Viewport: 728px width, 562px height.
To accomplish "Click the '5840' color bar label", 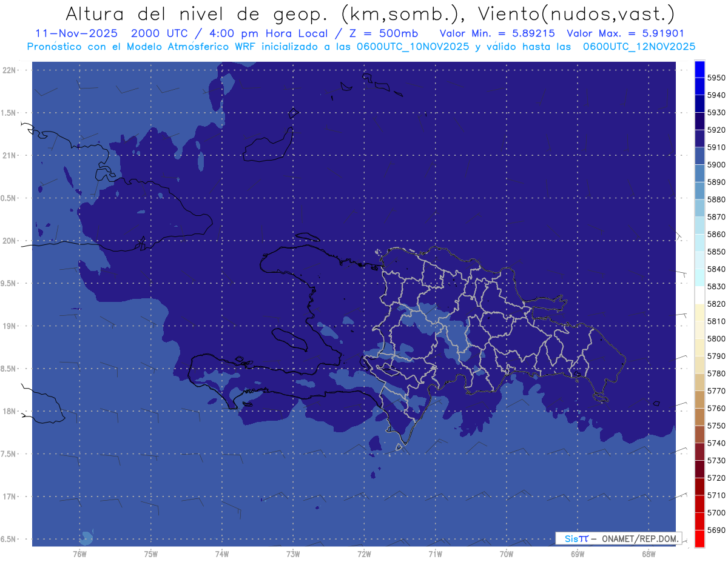I will click(x=716, y=269).
